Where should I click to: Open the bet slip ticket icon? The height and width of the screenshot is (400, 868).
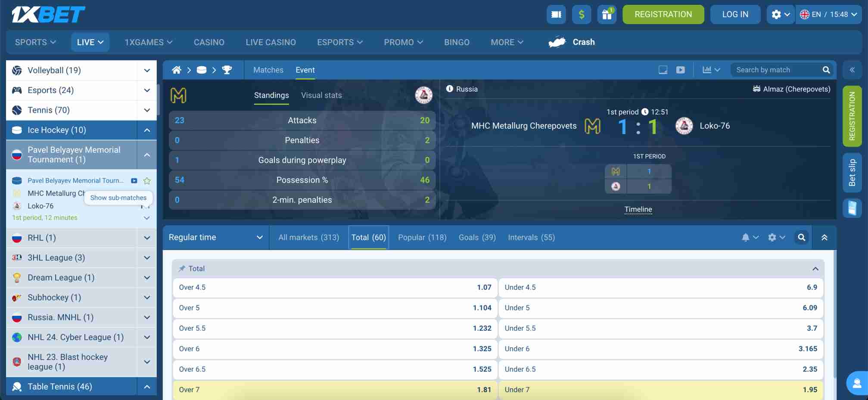click(852, 208)
